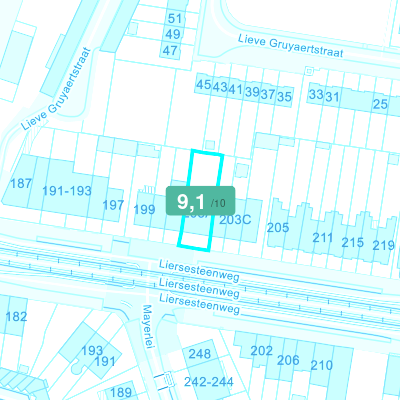Click house number 219
Image resolution: width=400 pixels, height=400 pixels.
click(x=383, y=246)
